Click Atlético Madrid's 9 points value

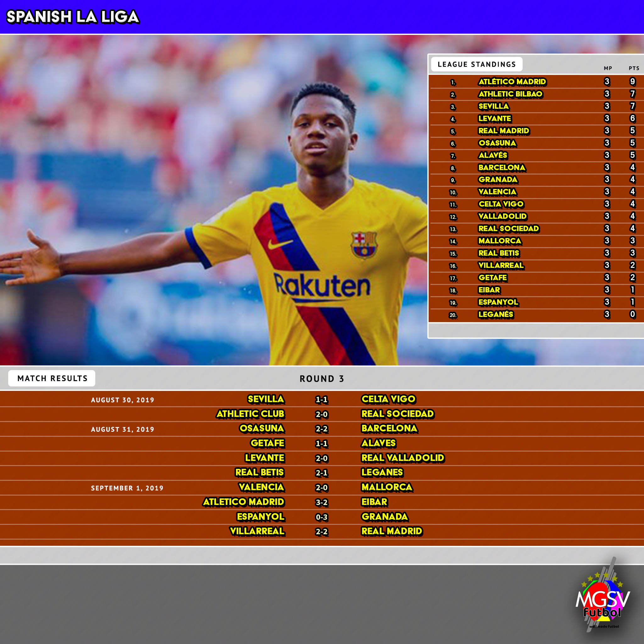[x=632, y=82]
